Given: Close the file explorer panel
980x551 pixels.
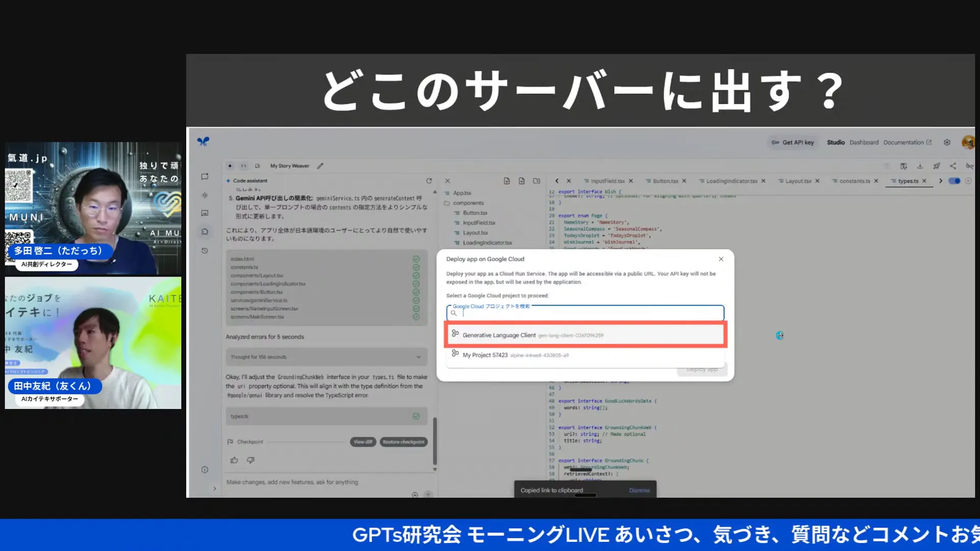Looking at the screenshot, I should [448, 181].
